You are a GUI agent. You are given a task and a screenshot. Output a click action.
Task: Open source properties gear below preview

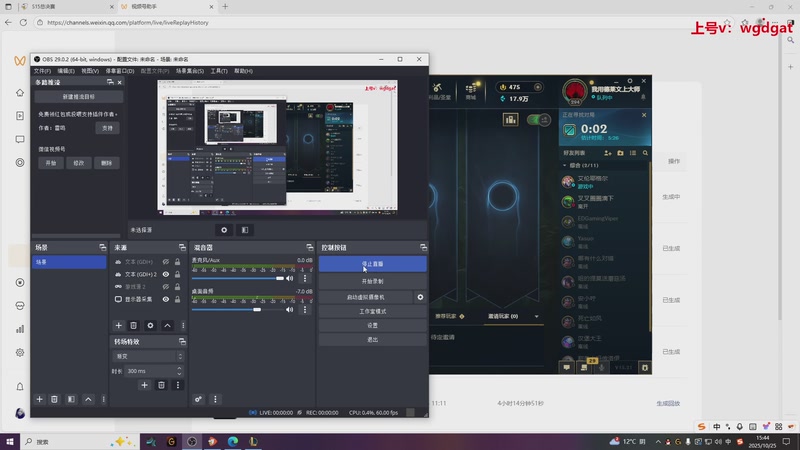(x=224, y=230)
